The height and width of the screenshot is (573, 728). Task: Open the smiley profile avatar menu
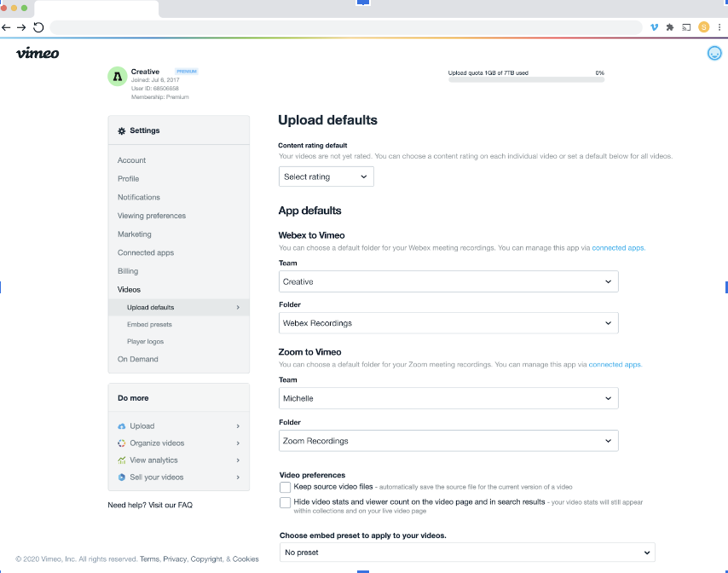714,54
